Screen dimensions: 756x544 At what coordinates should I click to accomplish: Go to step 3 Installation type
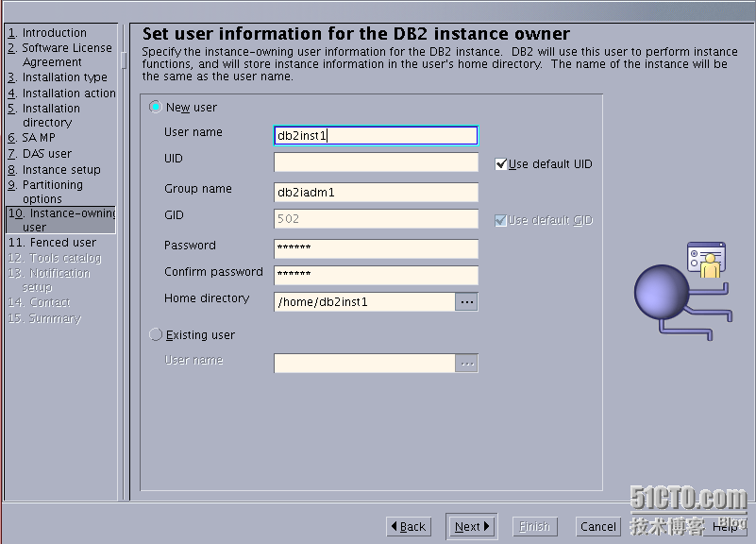pos(58,77)
